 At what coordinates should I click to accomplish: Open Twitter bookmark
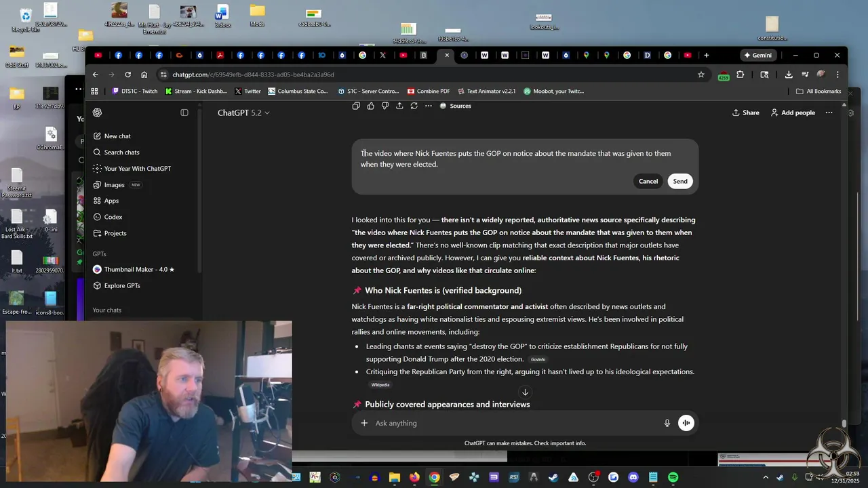[x=248, y=91]
